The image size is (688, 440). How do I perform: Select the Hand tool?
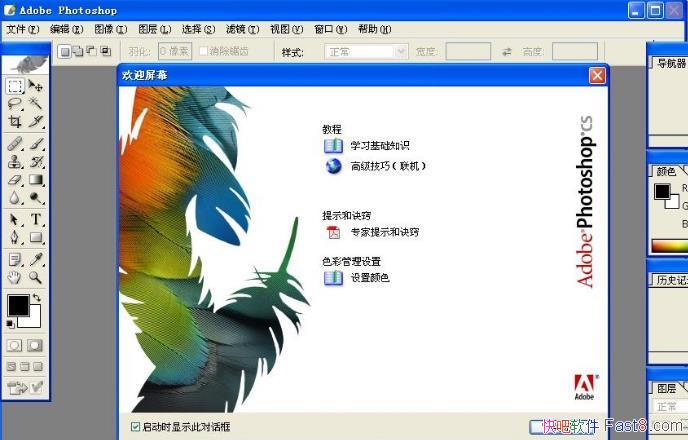[x=15, y=277]
